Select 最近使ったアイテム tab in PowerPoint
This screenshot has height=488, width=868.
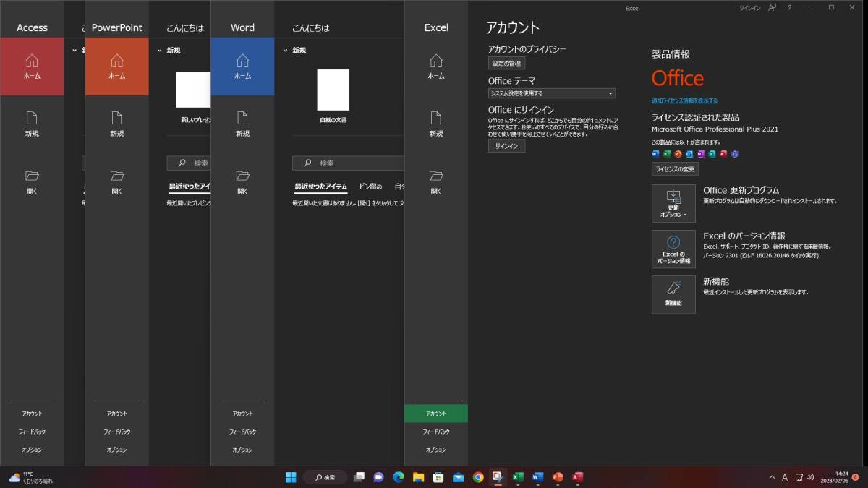click(190, 187)
